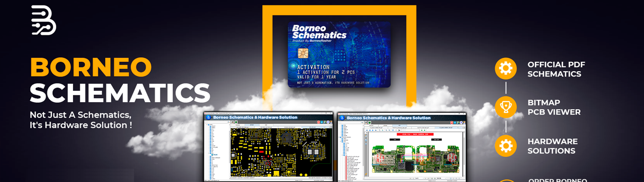Click the red VIVO Y12 Back Camera label

pyautogui.click(x=415, y=134)
